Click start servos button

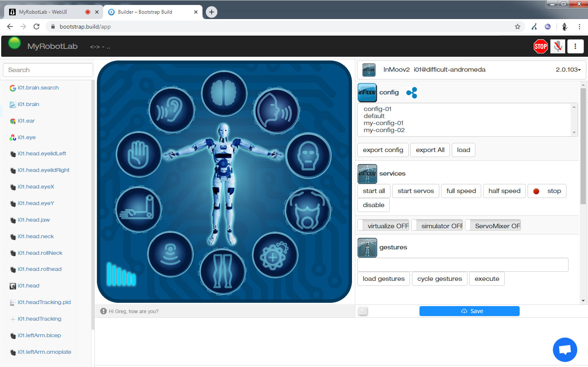pyautogui.click(x=416, y=191)
